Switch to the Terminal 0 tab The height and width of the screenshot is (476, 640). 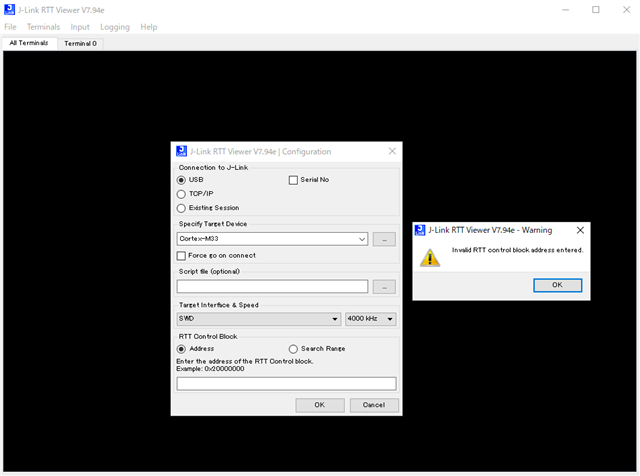80,44
